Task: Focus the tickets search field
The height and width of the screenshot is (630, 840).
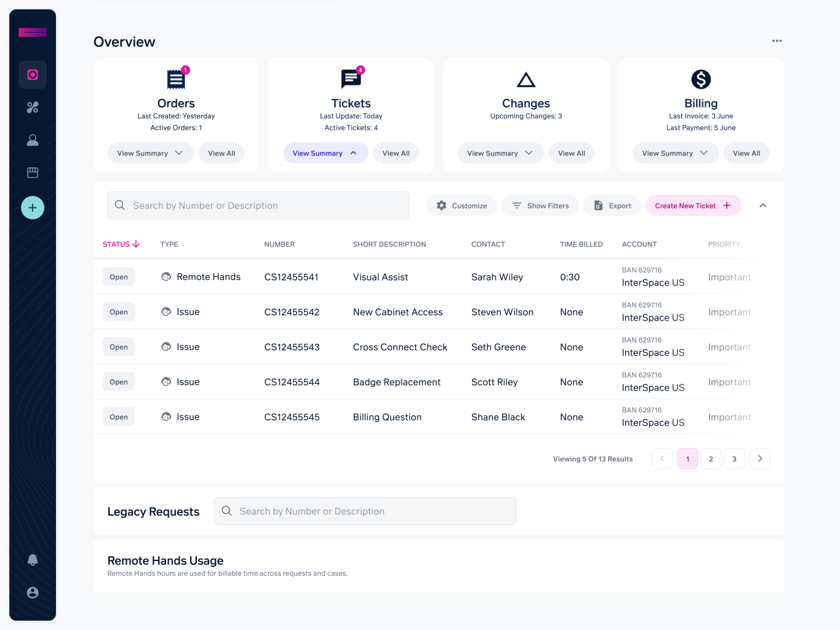Action: tap(258, 205)
